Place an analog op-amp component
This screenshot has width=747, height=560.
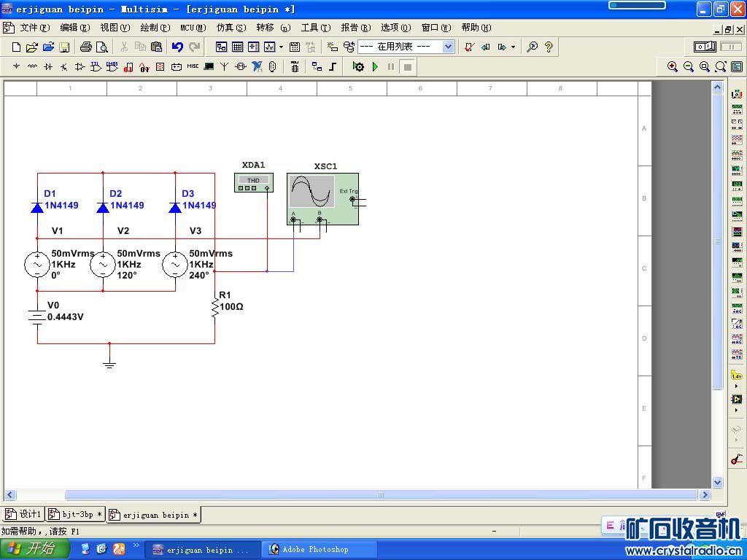pos(80,66)
